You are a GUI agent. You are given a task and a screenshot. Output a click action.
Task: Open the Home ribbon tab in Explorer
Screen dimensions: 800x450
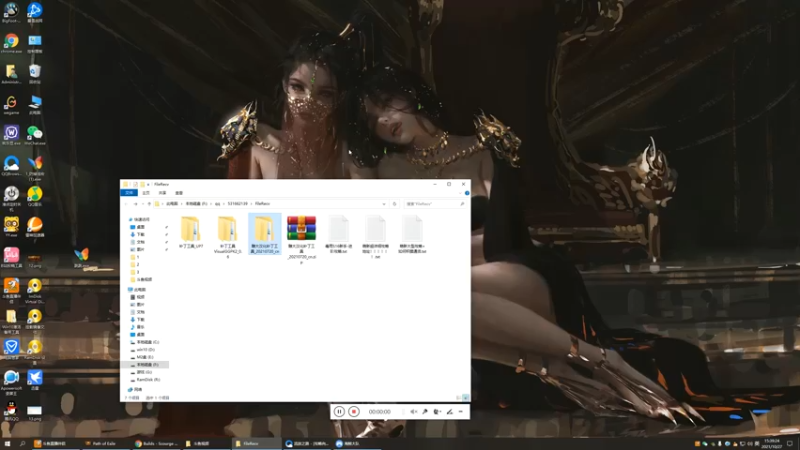click(146, 193)
